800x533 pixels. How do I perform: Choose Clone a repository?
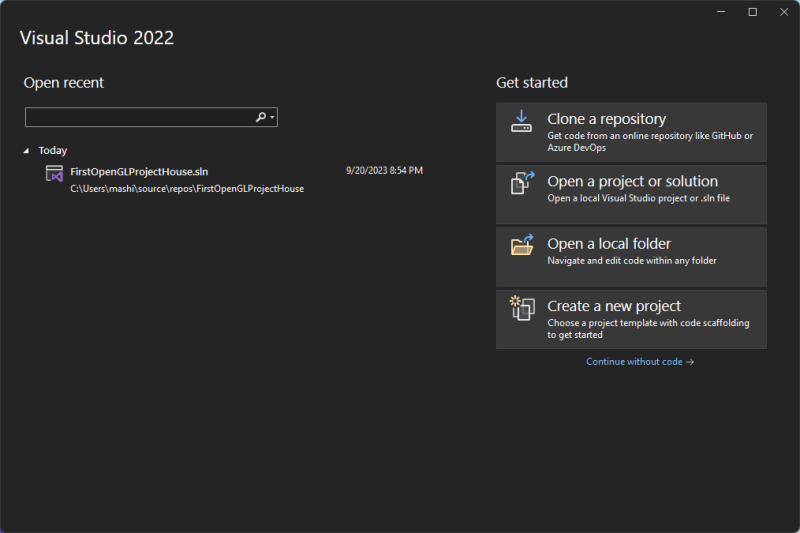tap(631, 133)
